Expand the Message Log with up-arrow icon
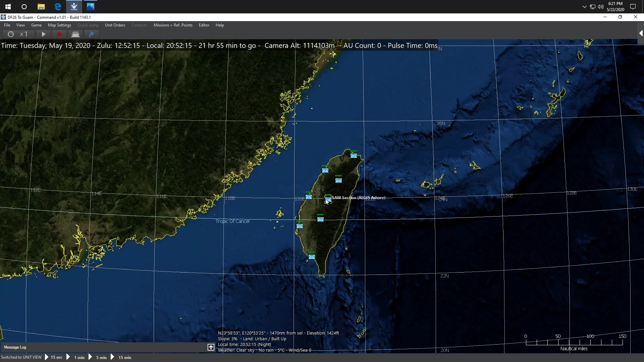Image resolution: width=644 pixels, height=362 pixels. click(211, 347)
